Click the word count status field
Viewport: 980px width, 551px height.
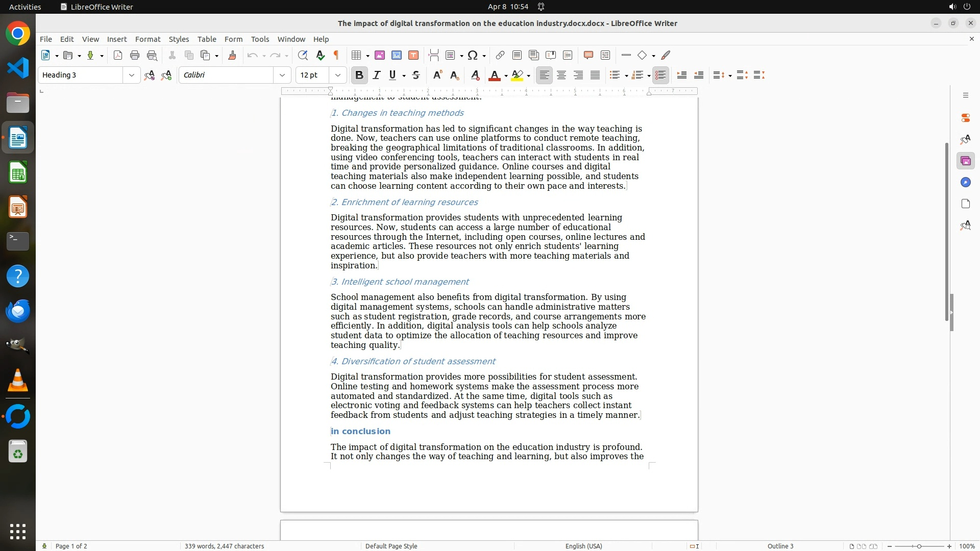[x=224, y=546]
